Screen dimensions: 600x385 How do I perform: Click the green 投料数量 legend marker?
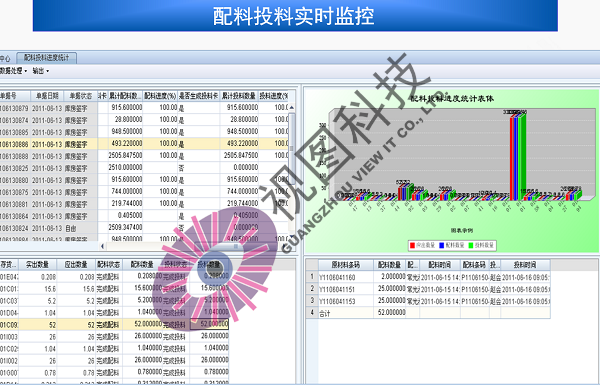coord(471,245)
